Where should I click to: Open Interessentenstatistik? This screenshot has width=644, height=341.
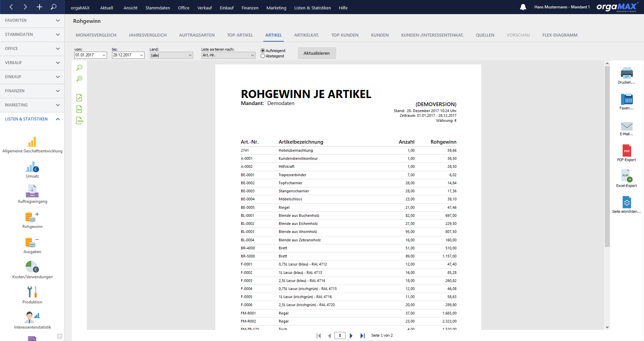(x=32, y=321)
